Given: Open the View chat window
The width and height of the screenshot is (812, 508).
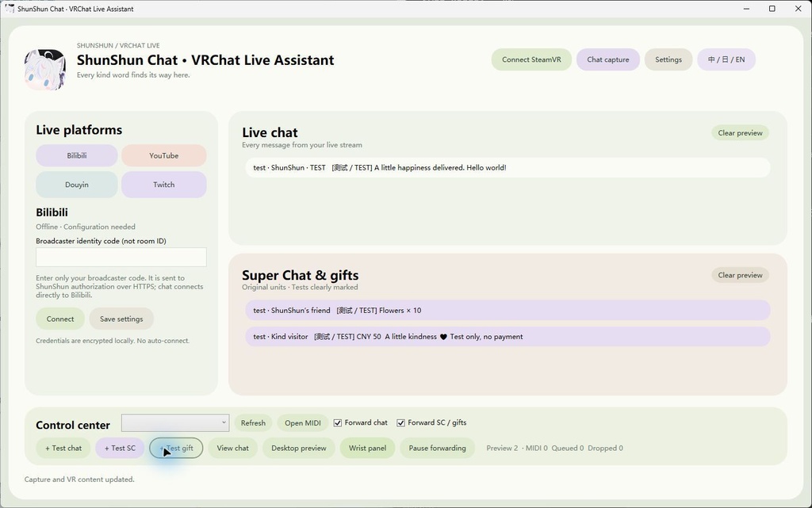Looking at the screenshot, I should tap(232, 448).
